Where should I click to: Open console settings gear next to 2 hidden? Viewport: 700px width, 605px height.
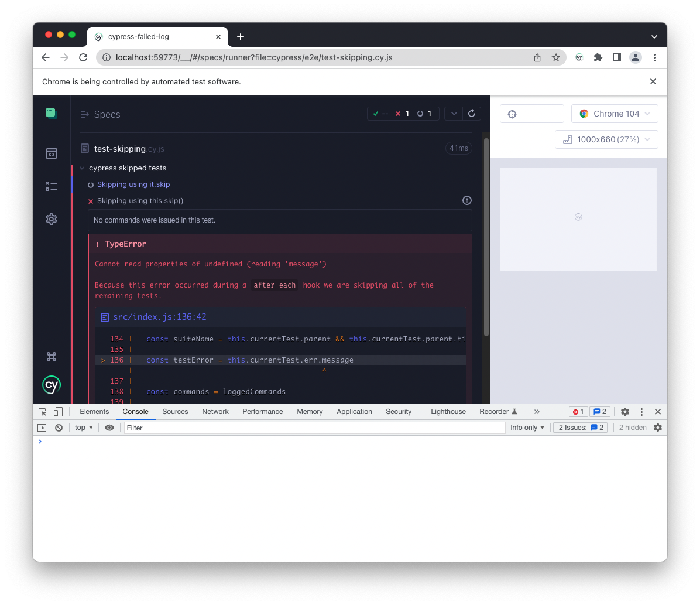coord(658,428)
